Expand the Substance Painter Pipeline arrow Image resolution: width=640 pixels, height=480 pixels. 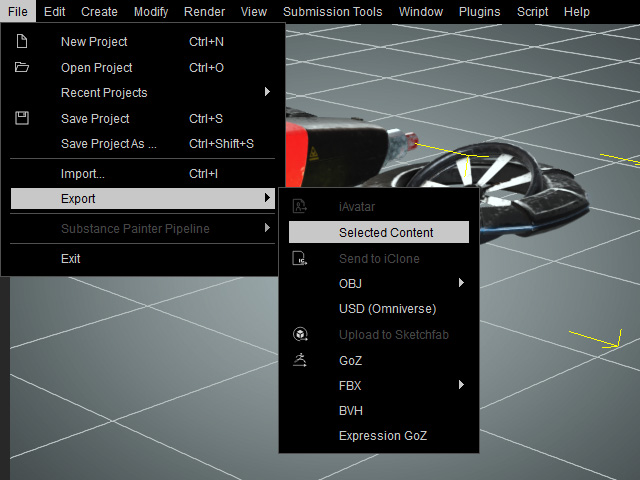[267, 228]
